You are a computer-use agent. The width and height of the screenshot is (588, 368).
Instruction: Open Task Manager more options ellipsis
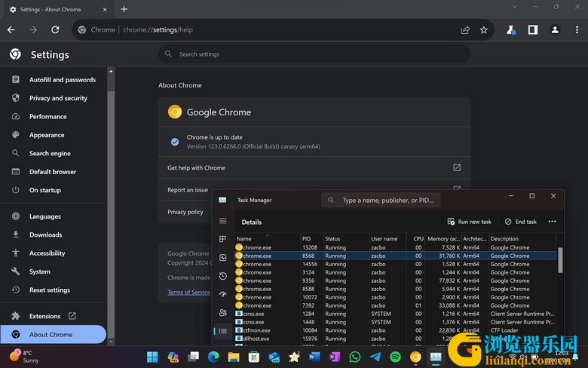tap(552, 221)
